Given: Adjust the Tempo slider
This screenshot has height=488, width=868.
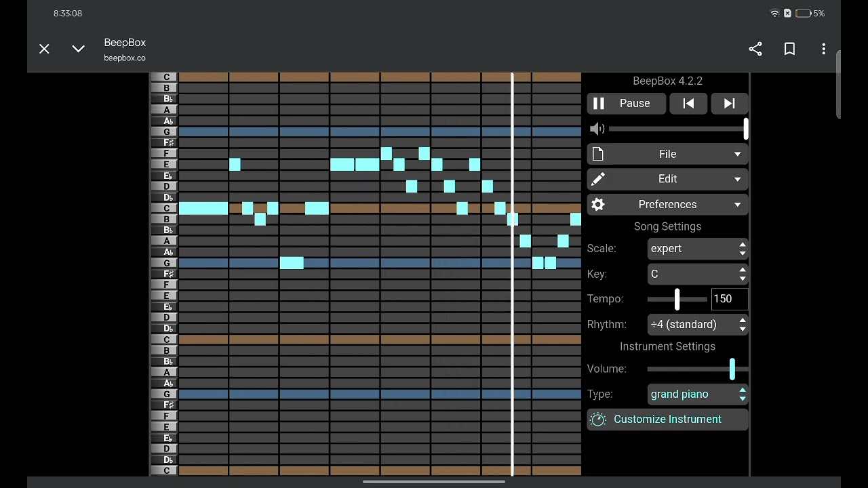Looking at the screenshot, I should click(677, 299).
